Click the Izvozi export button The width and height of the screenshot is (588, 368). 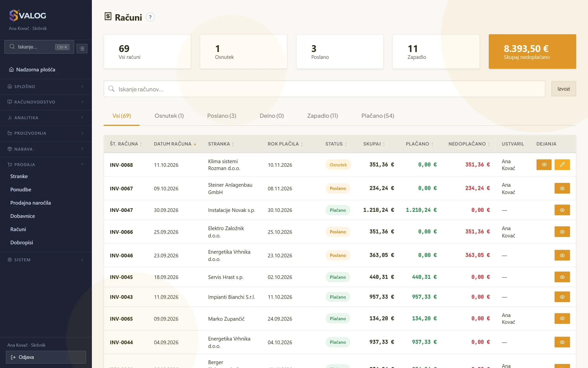[x=563, y=89]
